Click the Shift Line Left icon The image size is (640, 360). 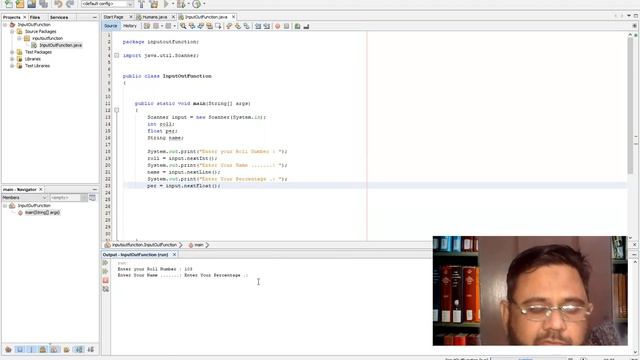coord(258,26)
